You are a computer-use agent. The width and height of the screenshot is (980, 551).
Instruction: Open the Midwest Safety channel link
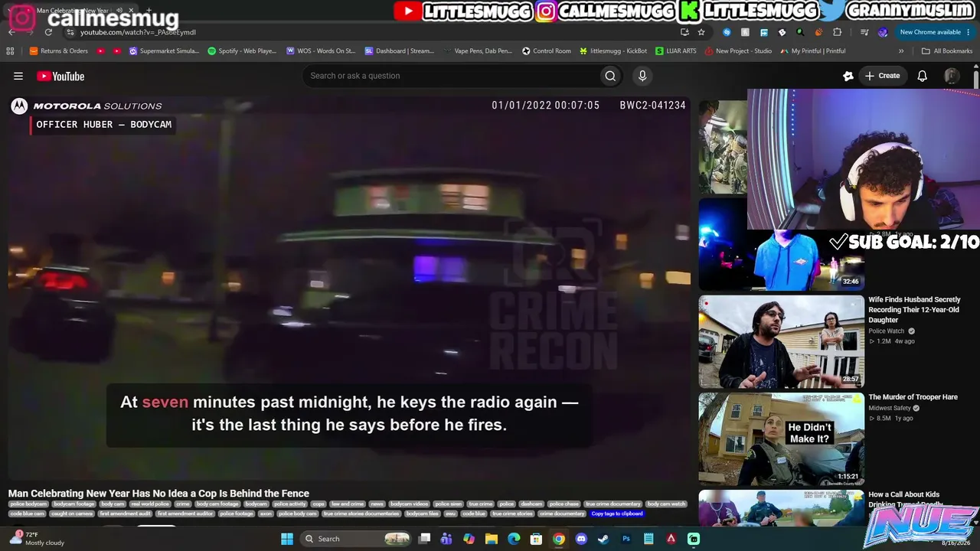[890, 408]
